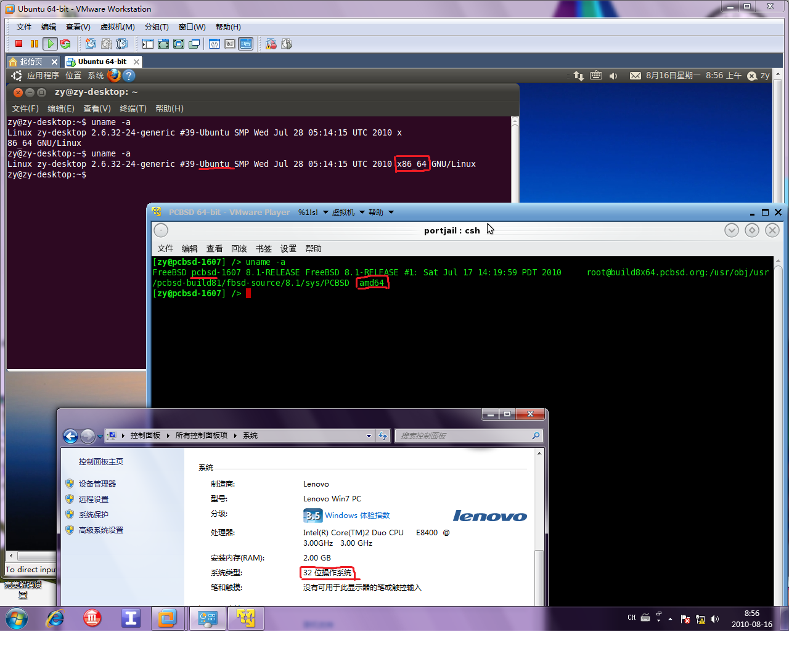The height and width of the screenshot is (672, 789).
Task: Click the Ubuntu keyboard indicator icon
Action: pos(596,75)
